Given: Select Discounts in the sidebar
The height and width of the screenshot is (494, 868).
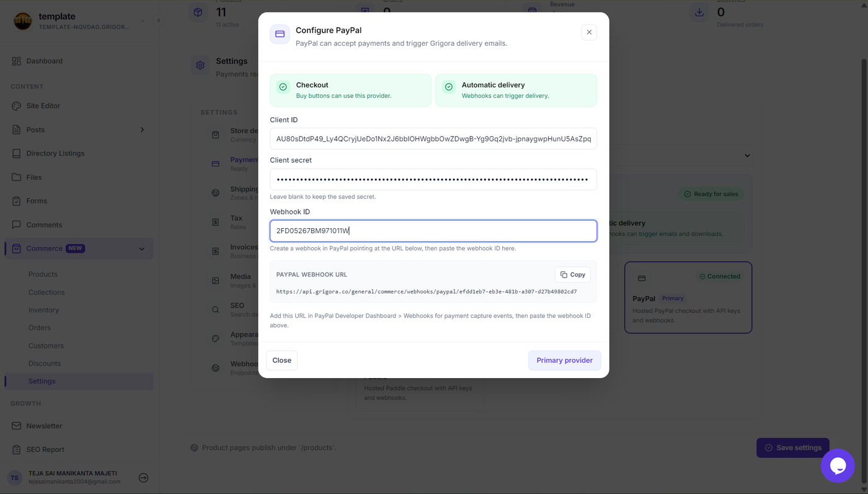Looking at the screenshot, I should click(x=45, y=363).
